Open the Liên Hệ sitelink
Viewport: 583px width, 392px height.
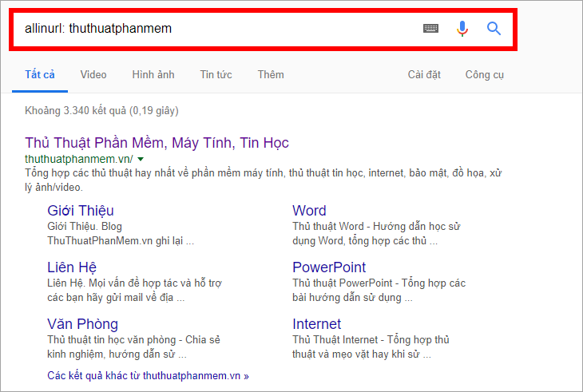(x=72, y=267)
